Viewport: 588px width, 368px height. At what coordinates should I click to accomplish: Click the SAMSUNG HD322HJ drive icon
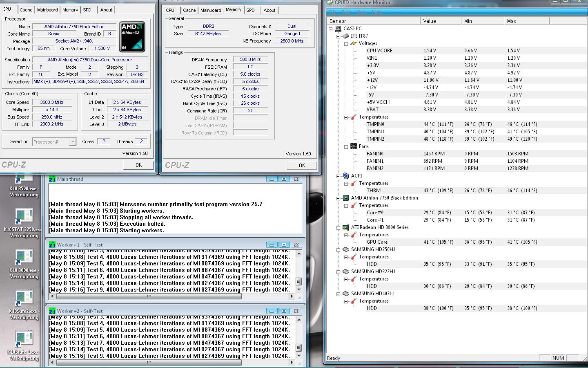click(346, 272)
